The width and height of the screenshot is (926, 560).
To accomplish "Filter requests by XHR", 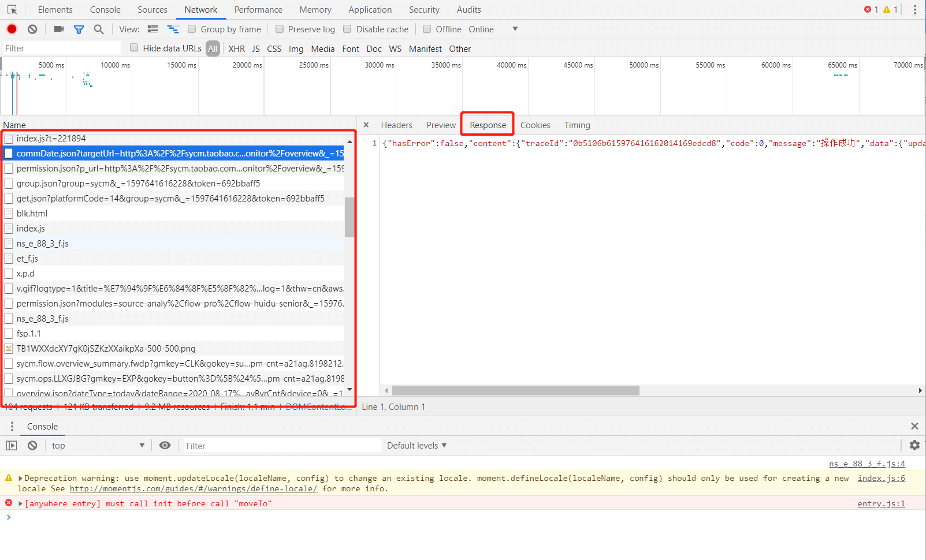I will click(x=236, y=48).
